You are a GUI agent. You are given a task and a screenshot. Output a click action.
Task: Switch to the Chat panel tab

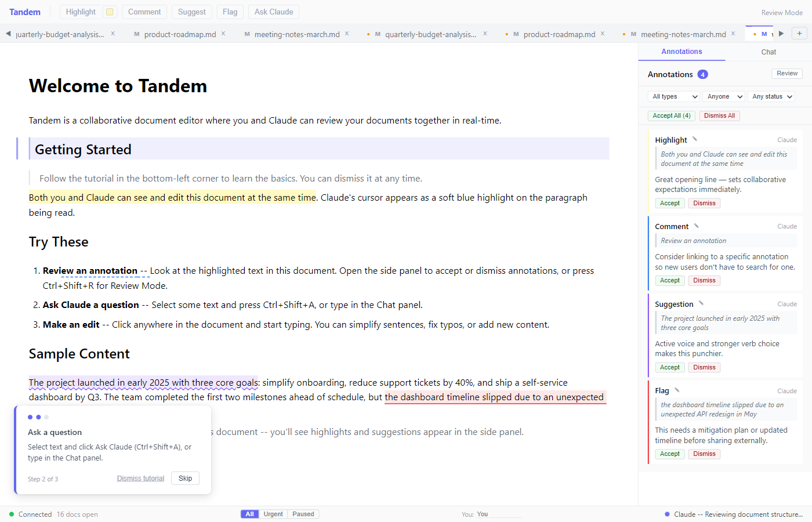(768, 52)
